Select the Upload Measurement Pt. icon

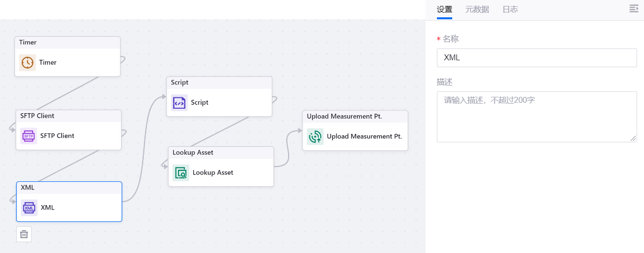point(315,136)
